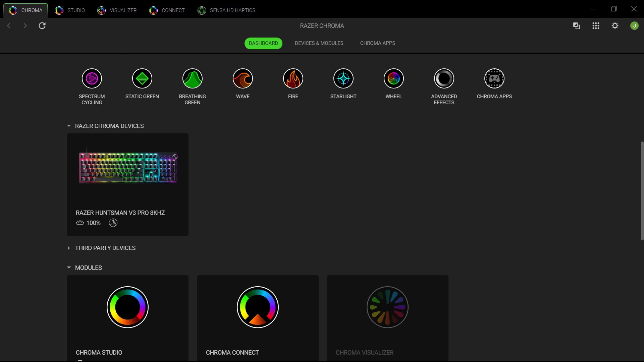Select the Static Green effect
The image size is (644, 362).
[x=142, y=78]
